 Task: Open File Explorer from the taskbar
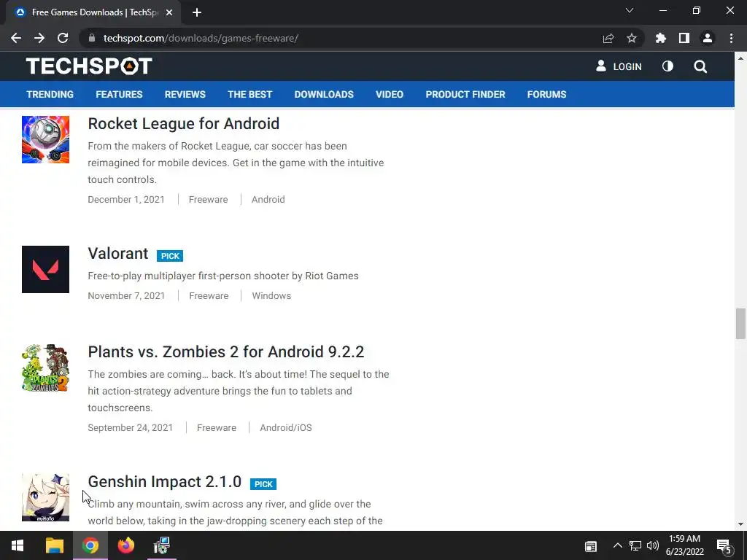click(54, 545)
